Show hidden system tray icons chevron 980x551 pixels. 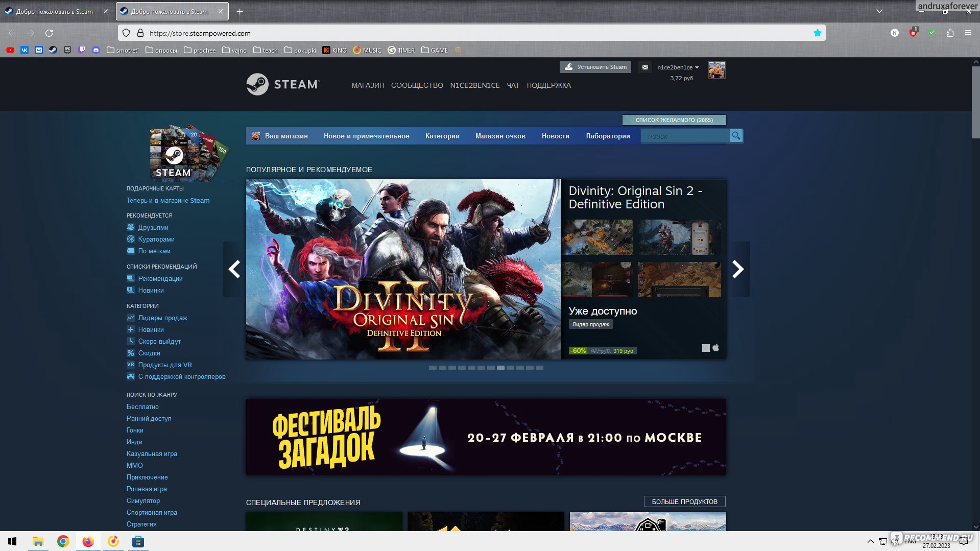pos(870,541)
